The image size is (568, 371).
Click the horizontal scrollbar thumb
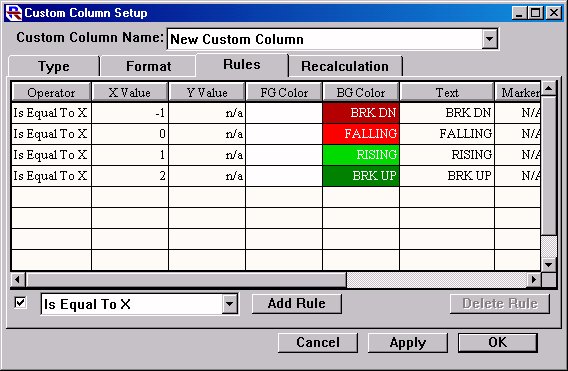(185, 279)
